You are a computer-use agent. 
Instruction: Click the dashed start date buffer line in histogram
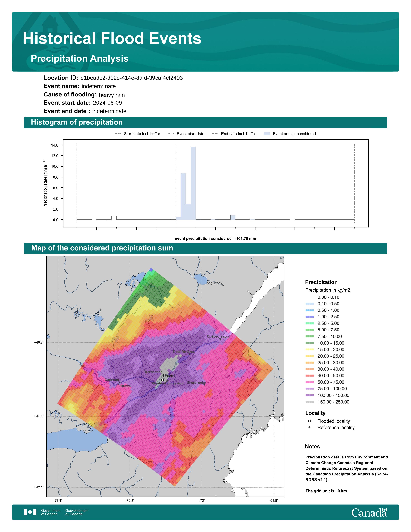pyautogui.click(x=77, y=183)
